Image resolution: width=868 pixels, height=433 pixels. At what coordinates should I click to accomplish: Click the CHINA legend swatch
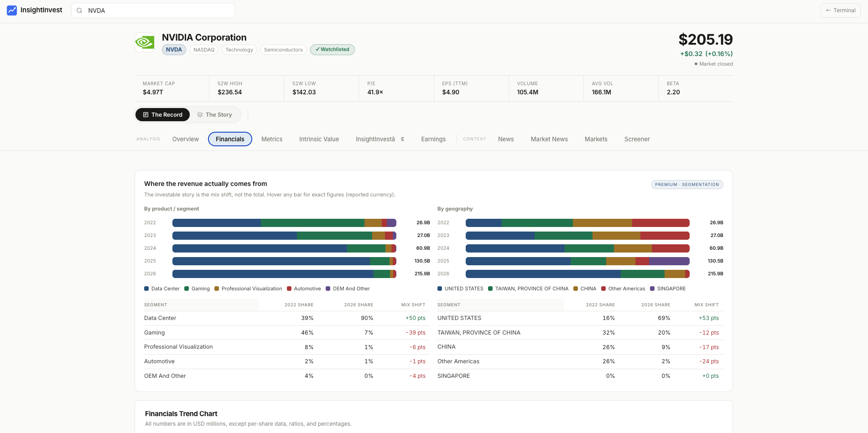tap(576, 289)
